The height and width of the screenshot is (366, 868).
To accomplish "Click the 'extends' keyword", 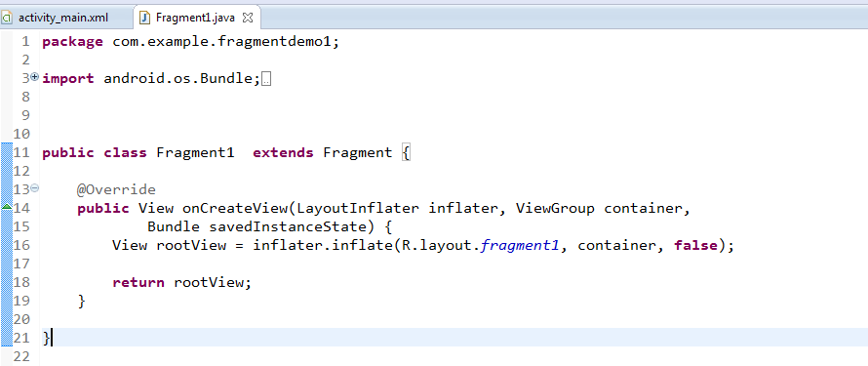I will 283,153.
